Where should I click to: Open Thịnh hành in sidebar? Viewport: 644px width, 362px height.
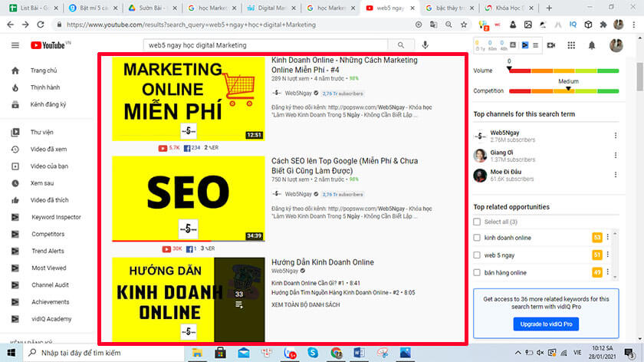[46, 87]
